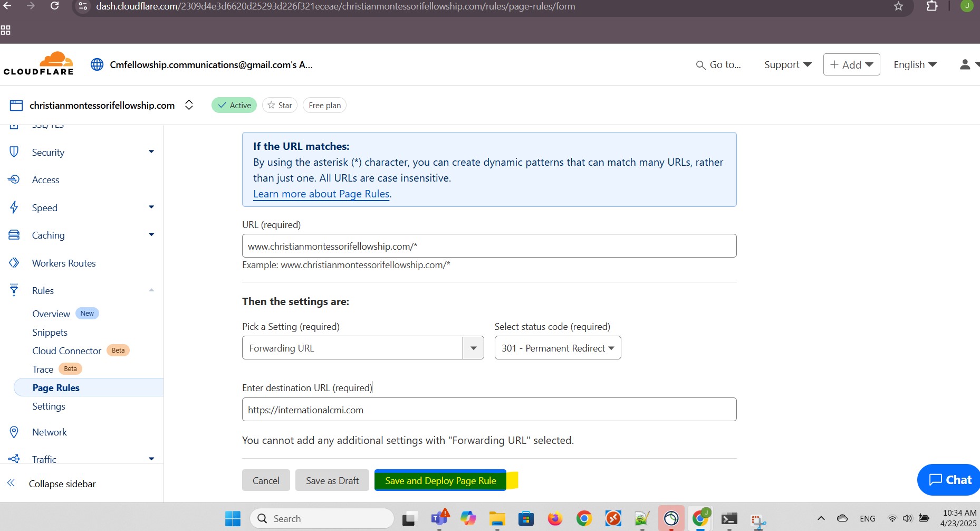This screenshot has height=531, width=980.
Task: Open the Add dropdown button
Action: [x=851, y=64]
